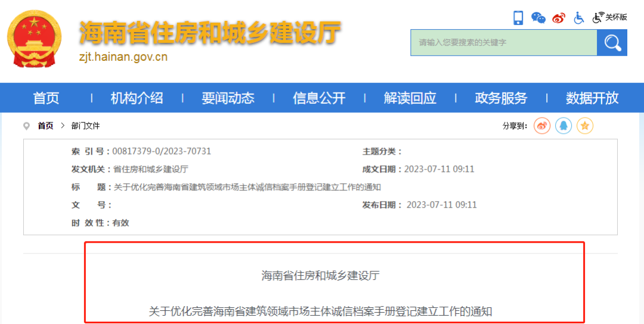Click the national emblem logo
644x324 pixels.
point(35,39)
